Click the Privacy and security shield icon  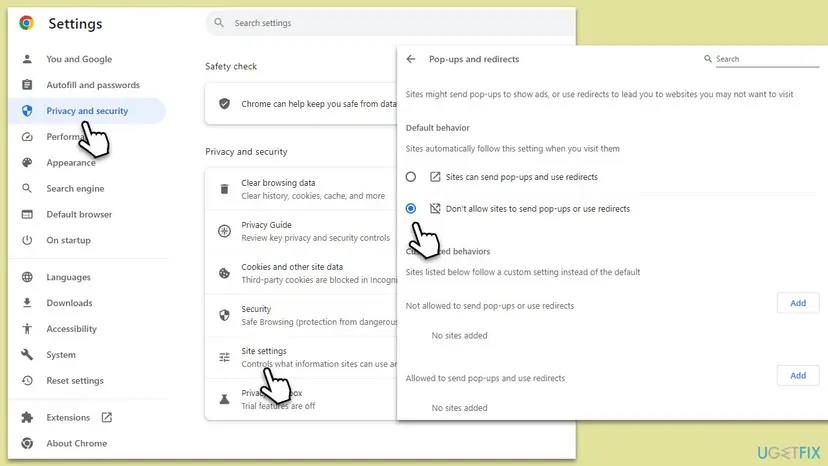pos(27,110)
